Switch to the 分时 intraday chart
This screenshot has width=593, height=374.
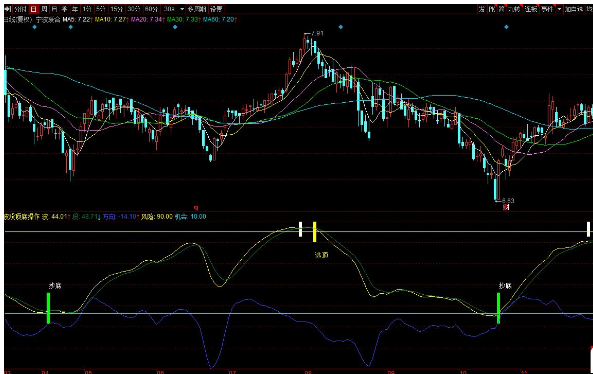click(20, 9)
